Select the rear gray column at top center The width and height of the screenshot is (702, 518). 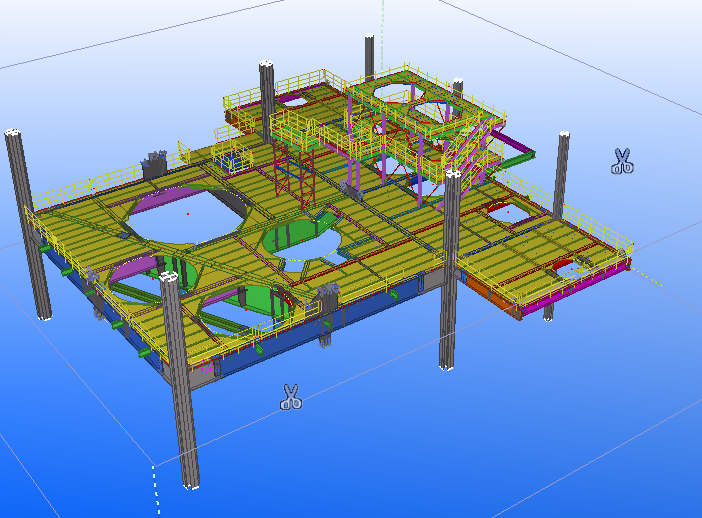369,55
